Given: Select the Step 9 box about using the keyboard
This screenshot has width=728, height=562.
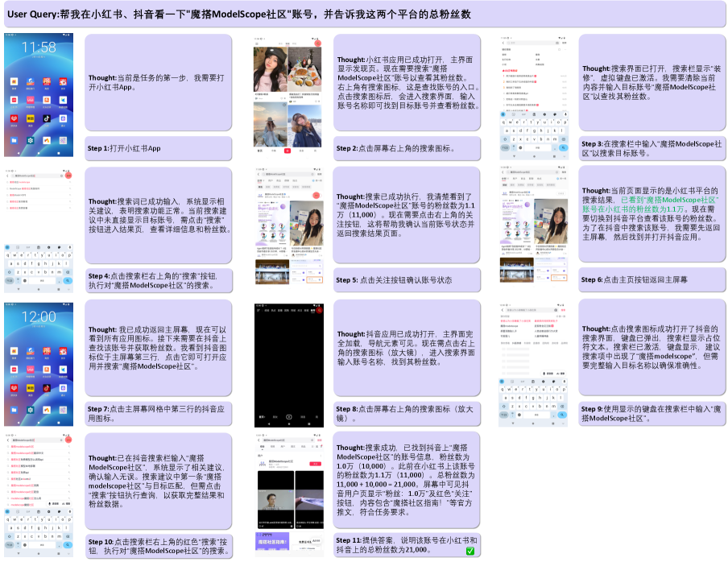Looking at the screenshot, I should [x=651, y=414].
